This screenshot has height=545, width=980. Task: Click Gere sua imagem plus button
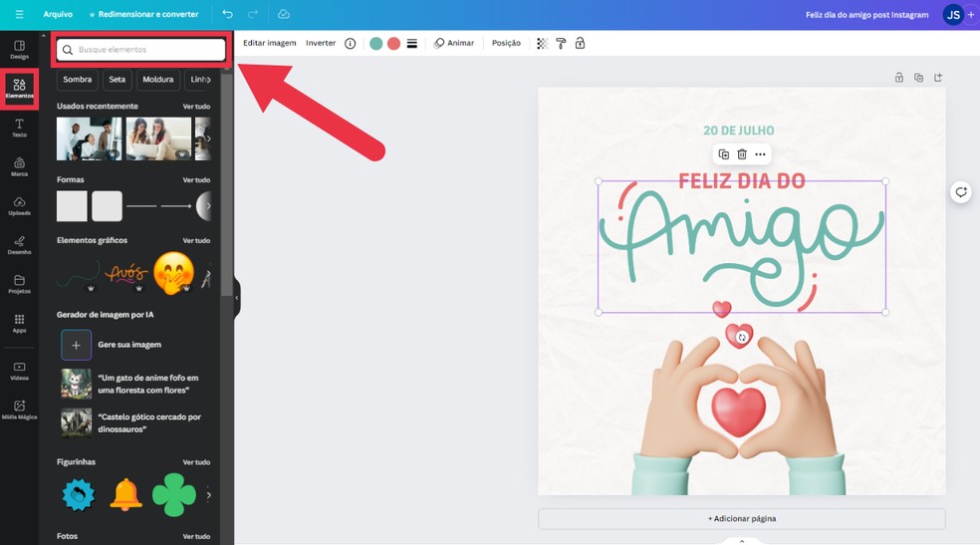click(77, 345)
